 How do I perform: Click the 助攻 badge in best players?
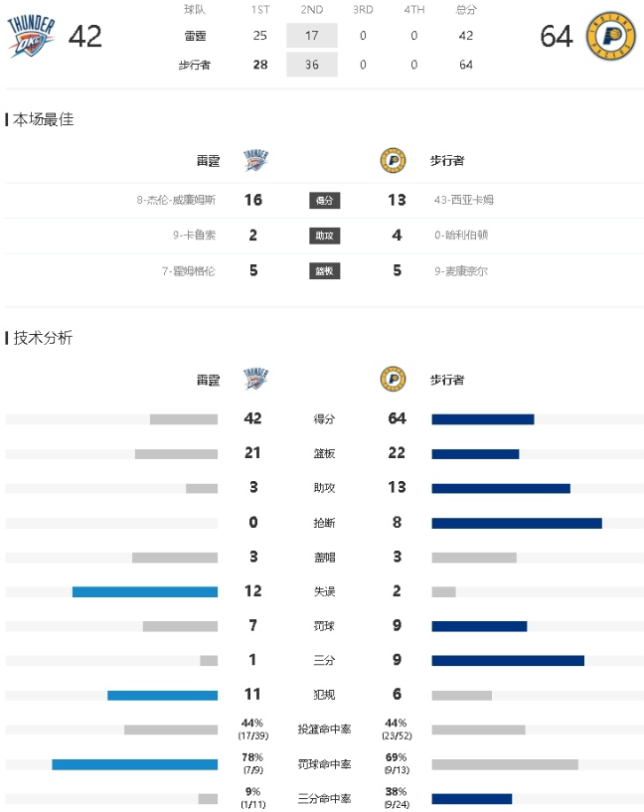tap(325, 236)
